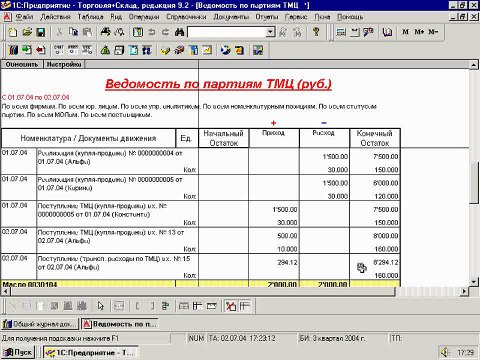Click the Copy icon in toolbar
The image size is (480, 360).
coord(73,32)
